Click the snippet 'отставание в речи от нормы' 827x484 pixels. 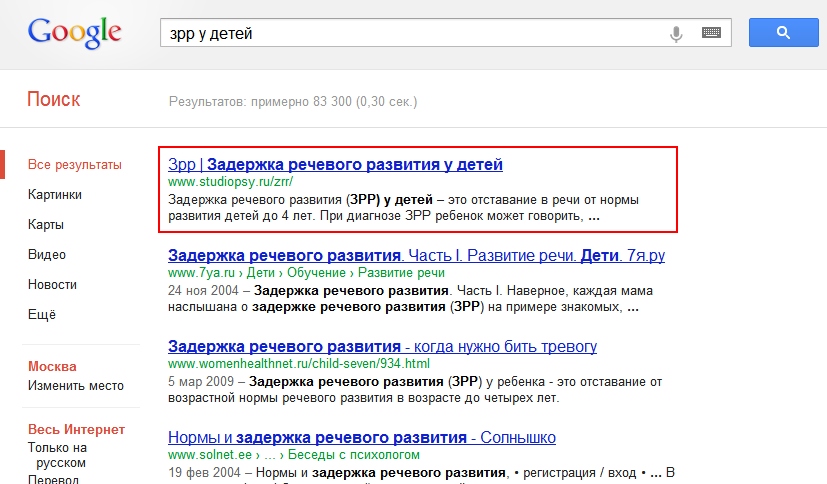(554, 200)
